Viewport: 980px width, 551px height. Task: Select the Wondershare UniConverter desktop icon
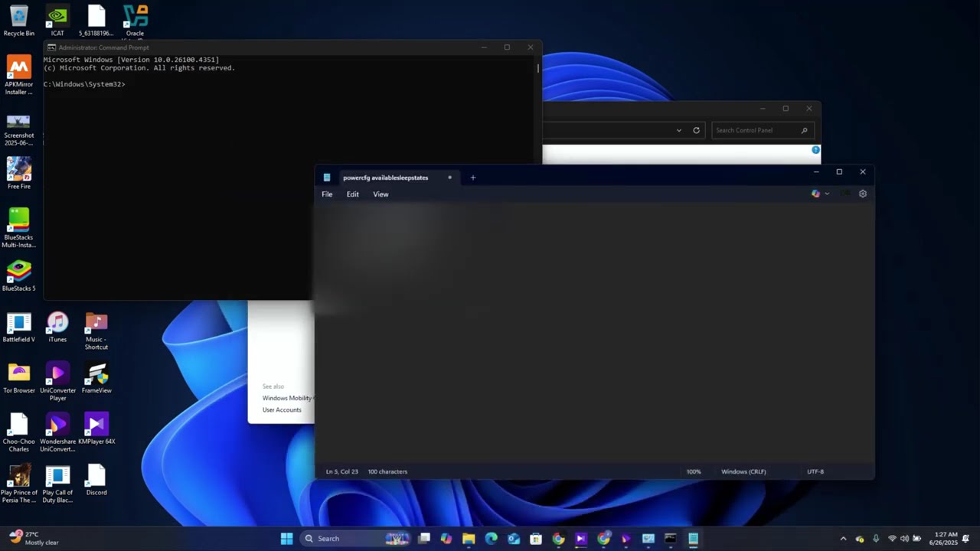[x=57, y=432]
